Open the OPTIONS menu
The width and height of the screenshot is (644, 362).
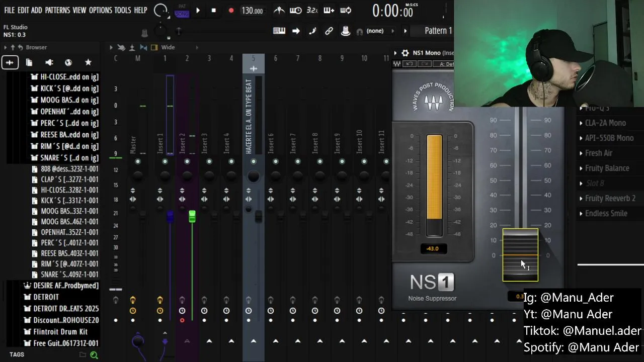pyautogui.click(x=100, y=10)
